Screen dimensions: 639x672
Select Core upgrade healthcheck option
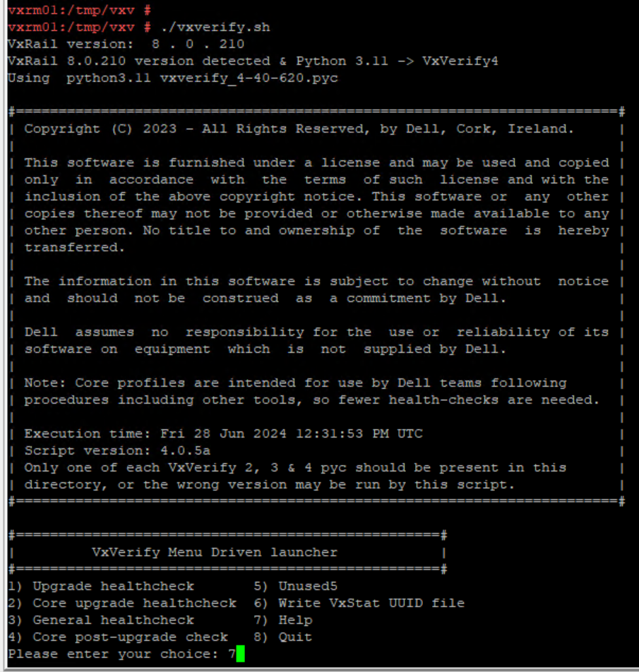click(122, 603)
